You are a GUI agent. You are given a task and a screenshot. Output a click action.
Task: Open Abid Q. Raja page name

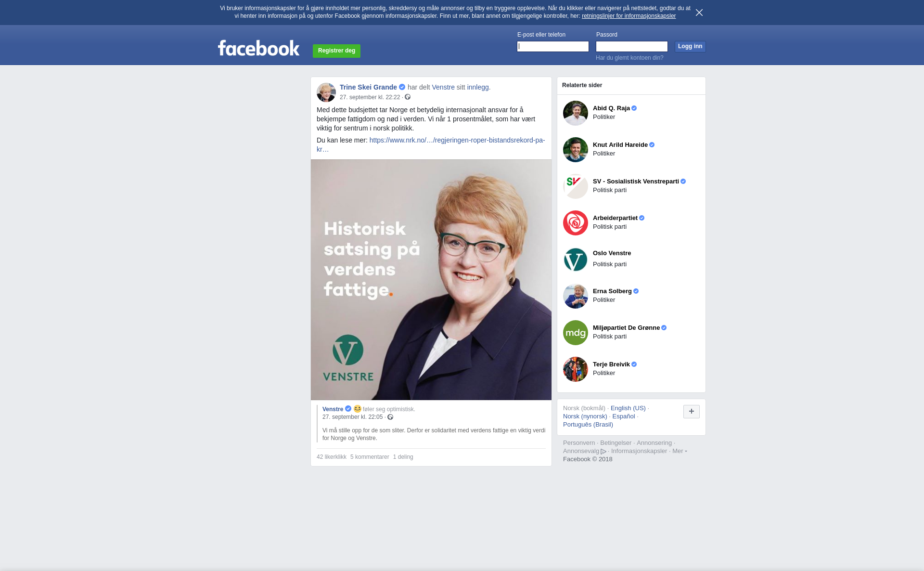611,108
